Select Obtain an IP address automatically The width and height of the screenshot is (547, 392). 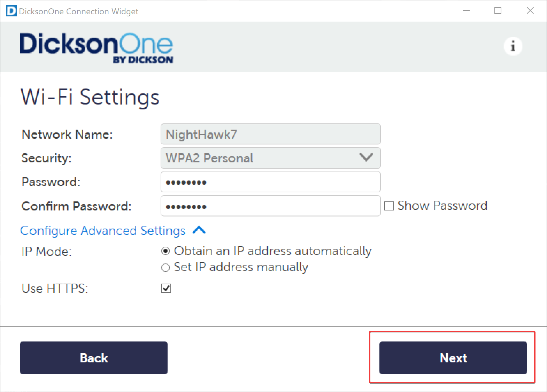165,251
